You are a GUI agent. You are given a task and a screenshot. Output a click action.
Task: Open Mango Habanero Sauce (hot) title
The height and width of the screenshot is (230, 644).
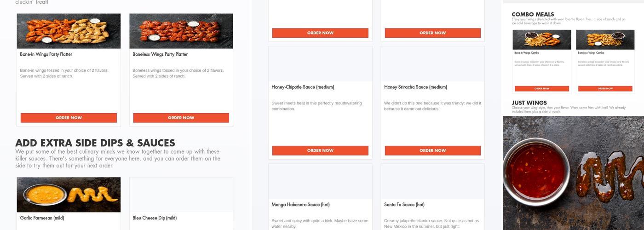[300, 205]
